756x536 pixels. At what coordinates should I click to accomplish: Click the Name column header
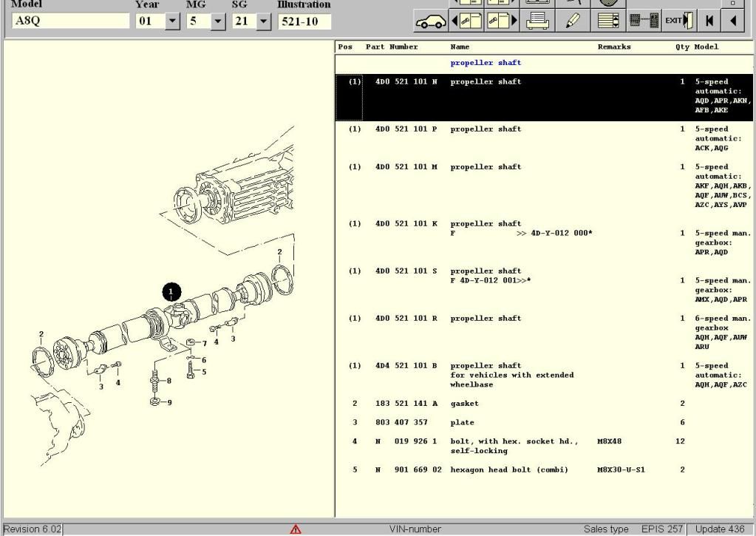pos(460,47)
